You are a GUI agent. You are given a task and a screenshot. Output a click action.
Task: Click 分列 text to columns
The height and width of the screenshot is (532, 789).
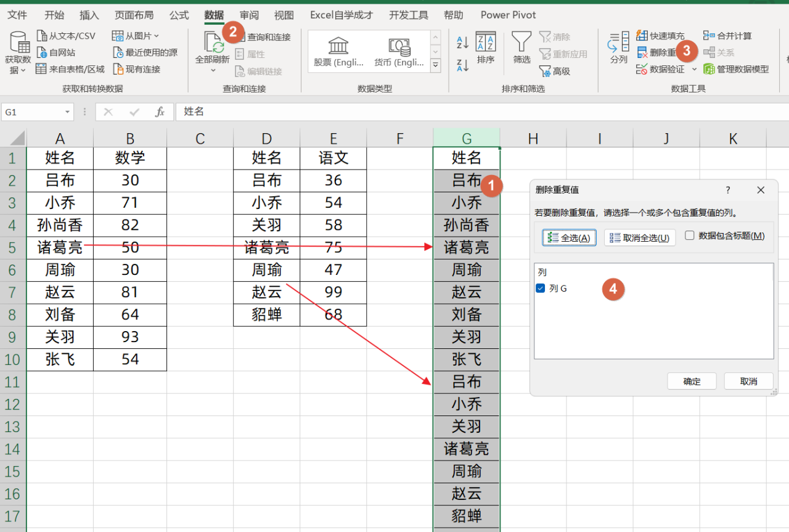(618, 48)
